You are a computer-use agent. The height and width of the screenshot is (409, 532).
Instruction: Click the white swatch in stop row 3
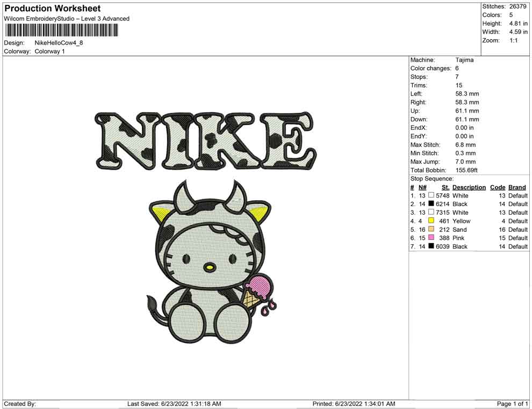pos(431,212)
